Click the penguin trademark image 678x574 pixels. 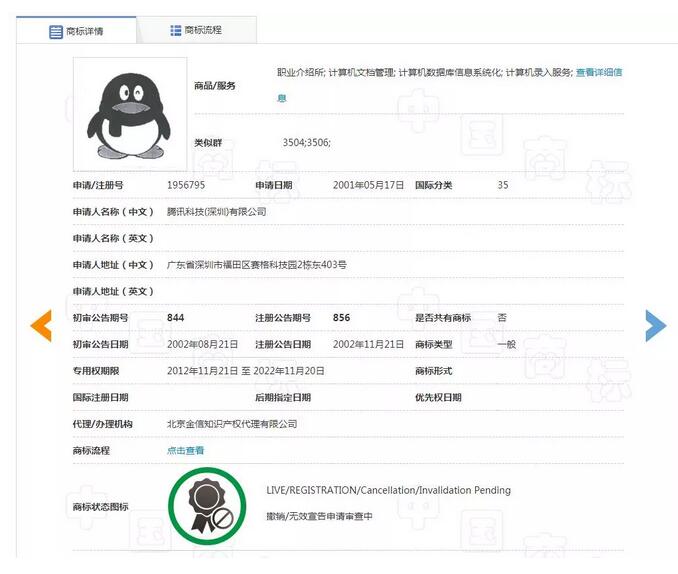pyautogui.click(x=130, y=115)
